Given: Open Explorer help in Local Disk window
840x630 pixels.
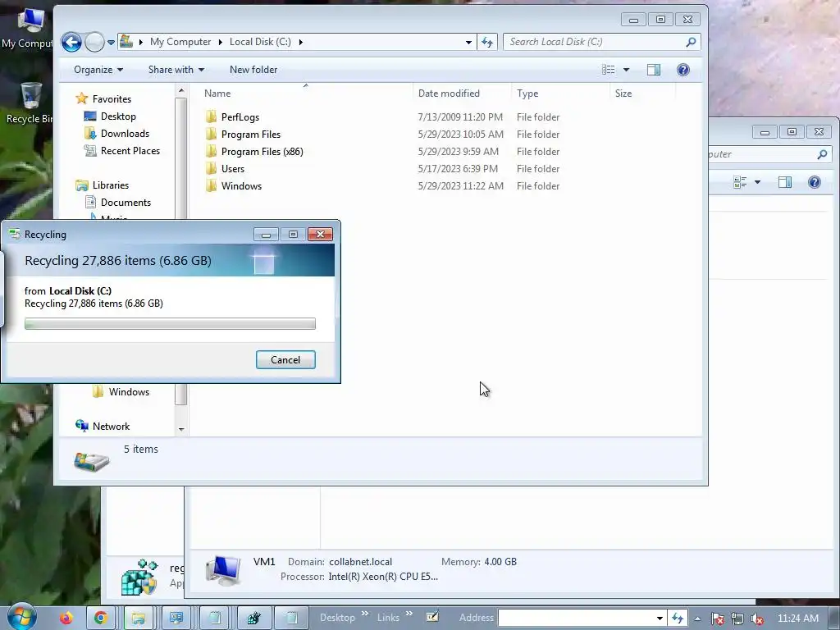Looking at the screenshot, I should [x=683, y=70].
